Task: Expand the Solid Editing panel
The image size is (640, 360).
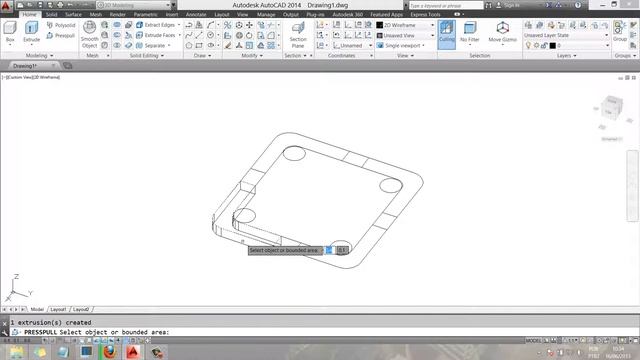Action: pos(147,55)
